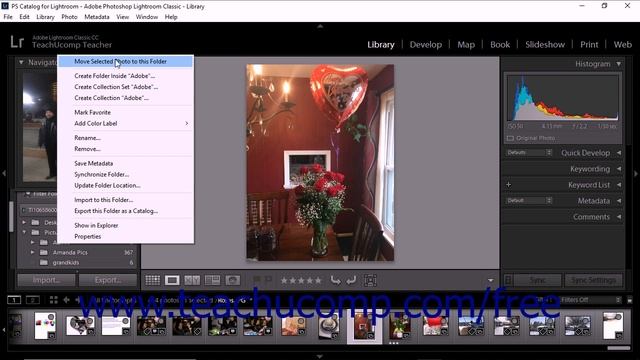Click the folder icon beside Amanda Pics
This screenshot has height=360, width=640.
(44, 252)
